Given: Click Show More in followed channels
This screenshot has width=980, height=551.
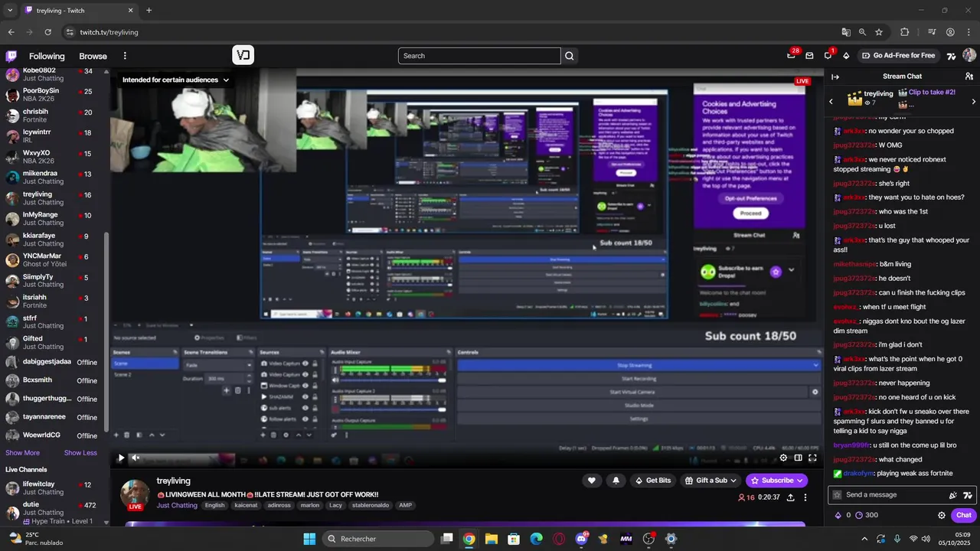Looking at the screenshot, I should (22, 453).
